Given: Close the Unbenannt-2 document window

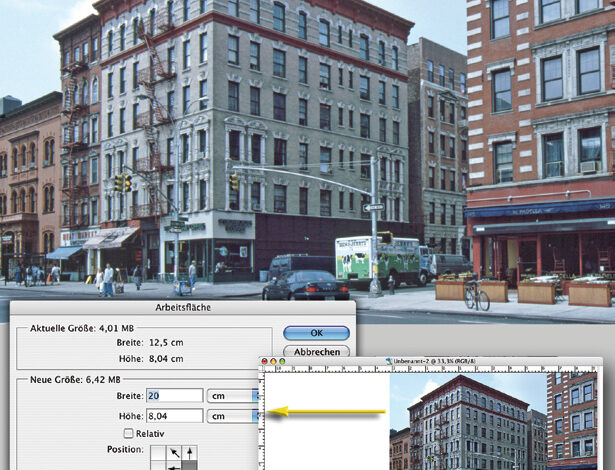Looking at the screenshot, I should [x=265, y=361].
